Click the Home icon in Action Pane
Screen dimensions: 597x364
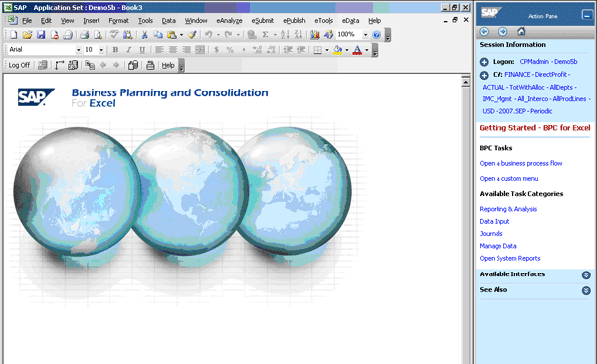pos(521,31)
